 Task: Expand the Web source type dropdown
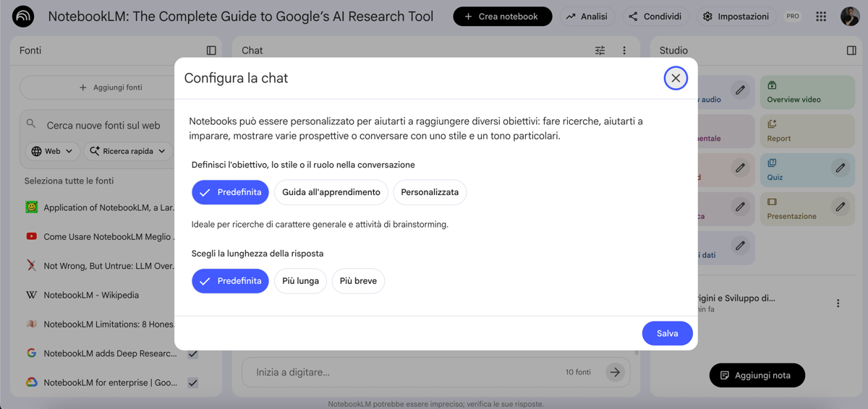(53, 151)
